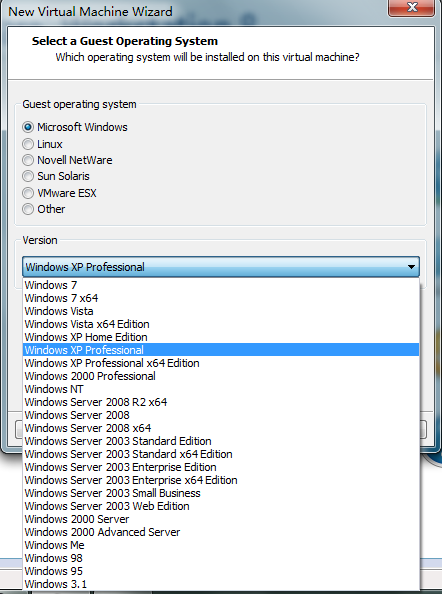This screenshot has height=594, width=442.
Task: Select plain Windows Server 2008 entry
Action: click(x=221, y=415)
